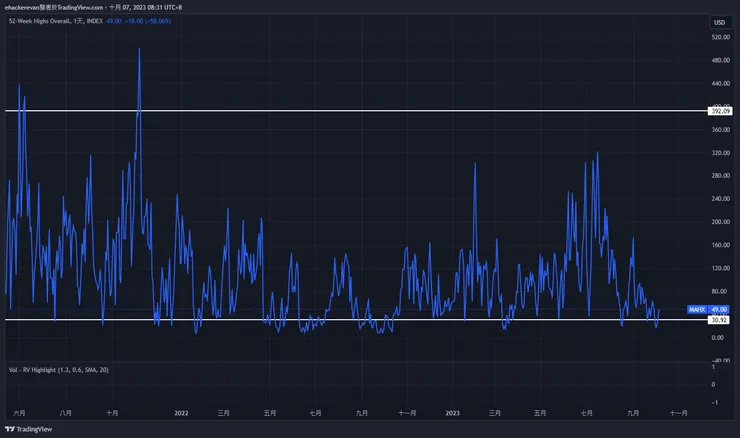The height and width of the screenshot is (438, 740).
Task: Click the 480.00 level on price scale
Action: [718, 60]
